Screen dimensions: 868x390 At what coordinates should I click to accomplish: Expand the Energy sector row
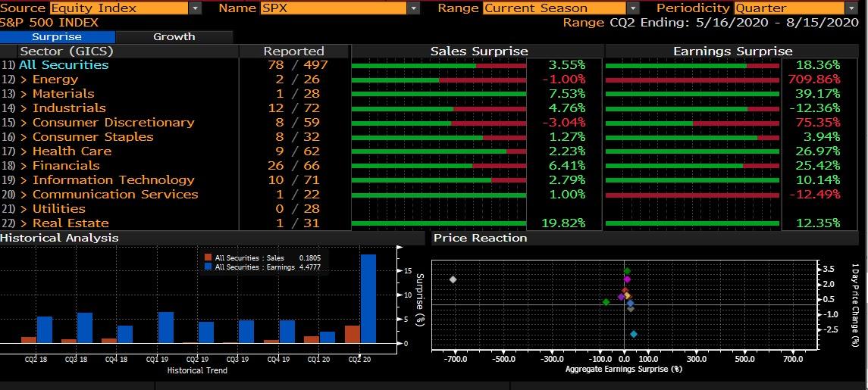coord(24,79)
